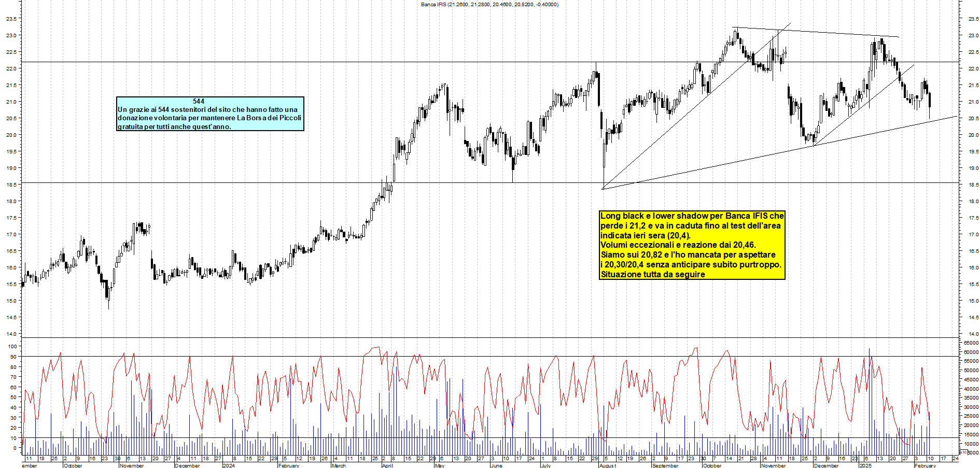This screenshot has height=468, width=980.
Task: Select the cyan 544 sostenitori annotation box
Action: [x=210, y=114]
